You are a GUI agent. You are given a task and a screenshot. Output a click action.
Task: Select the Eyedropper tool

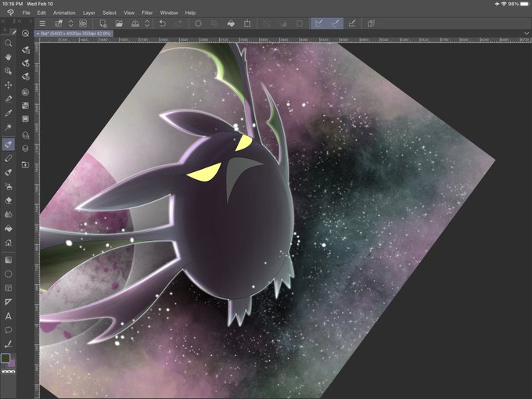8,113
